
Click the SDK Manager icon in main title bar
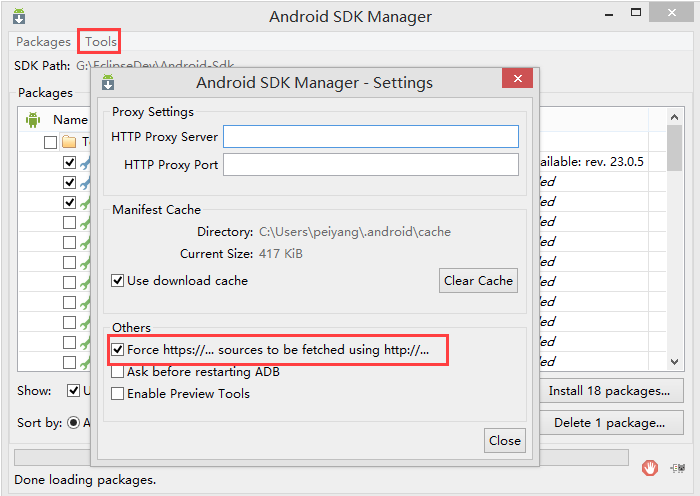pos(19,17)
